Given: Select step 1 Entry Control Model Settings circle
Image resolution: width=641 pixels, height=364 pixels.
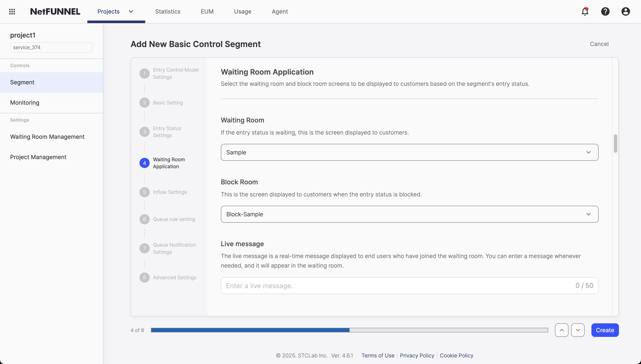Looking at the screenshot, I should tap(145, 73).
